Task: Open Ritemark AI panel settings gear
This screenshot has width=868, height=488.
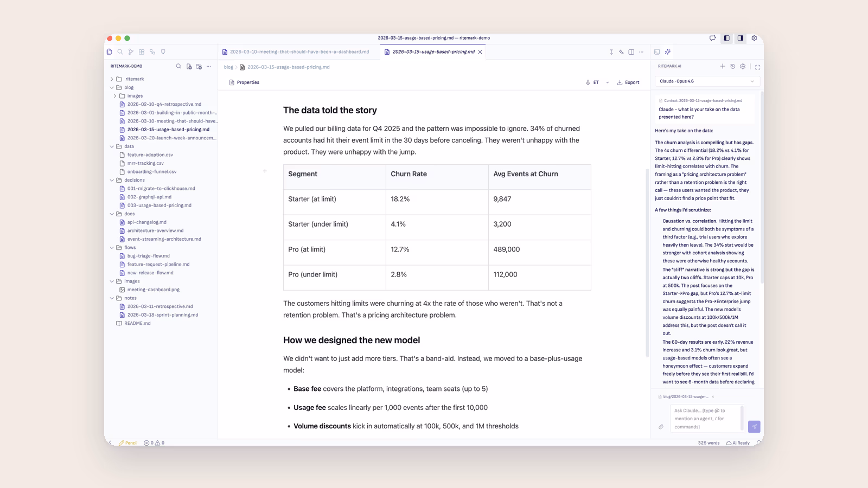Action: click(x=743, y=66)
